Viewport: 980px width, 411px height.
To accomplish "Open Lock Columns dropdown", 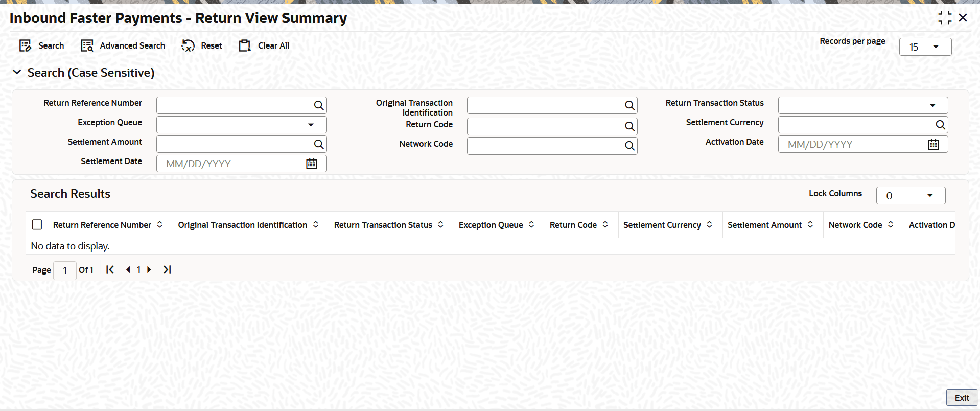I will coord(911,195).
